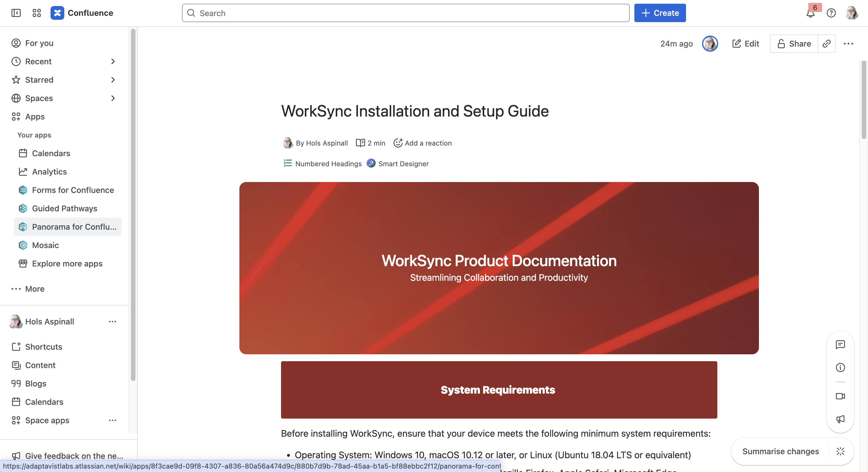Add a reaction to the page
Image resolution: width=868 pixels, height=472 pixels.
coord(423,143)
